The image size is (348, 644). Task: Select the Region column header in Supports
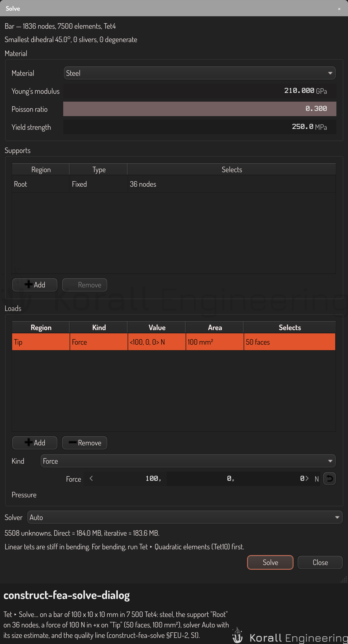pos(41,170)
